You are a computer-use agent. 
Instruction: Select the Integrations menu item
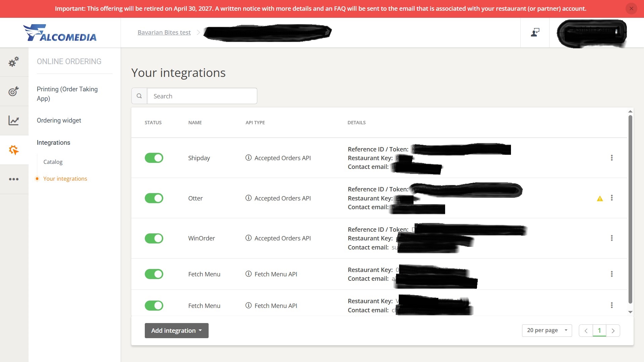[x=53, y=142]
